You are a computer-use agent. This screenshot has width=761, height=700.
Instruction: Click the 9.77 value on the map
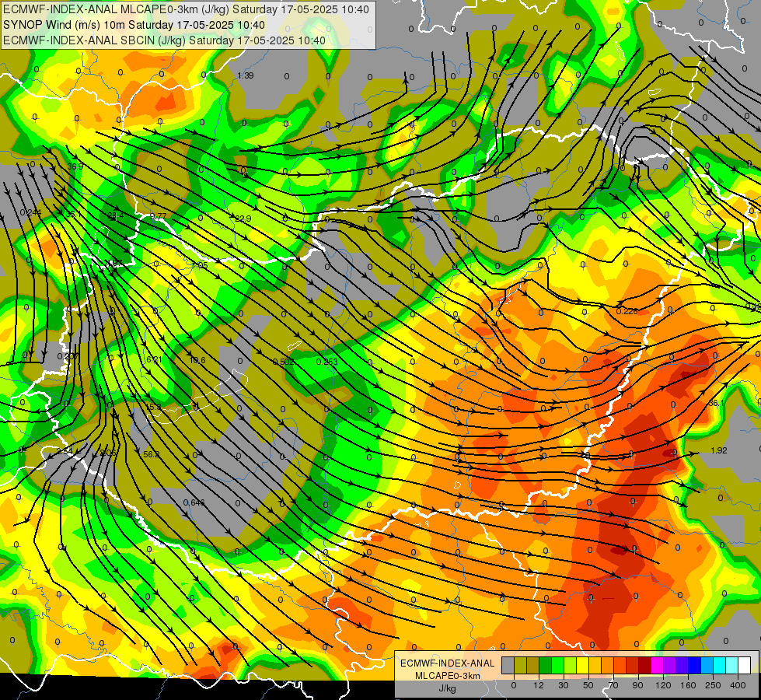[x=159, y=216]
